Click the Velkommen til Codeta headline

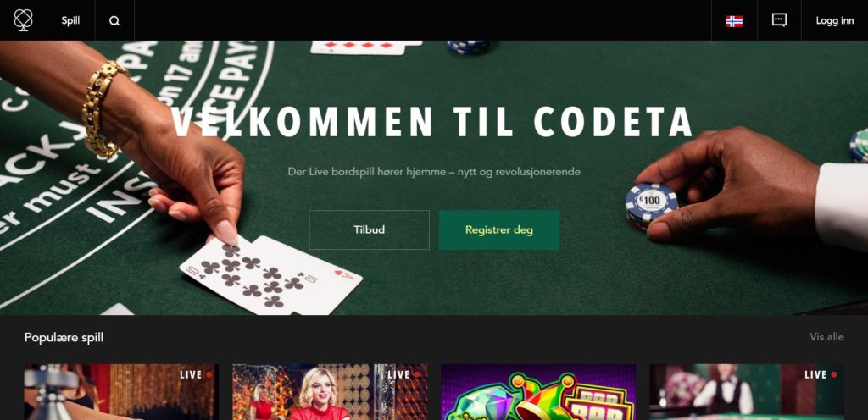coord(432,122)
